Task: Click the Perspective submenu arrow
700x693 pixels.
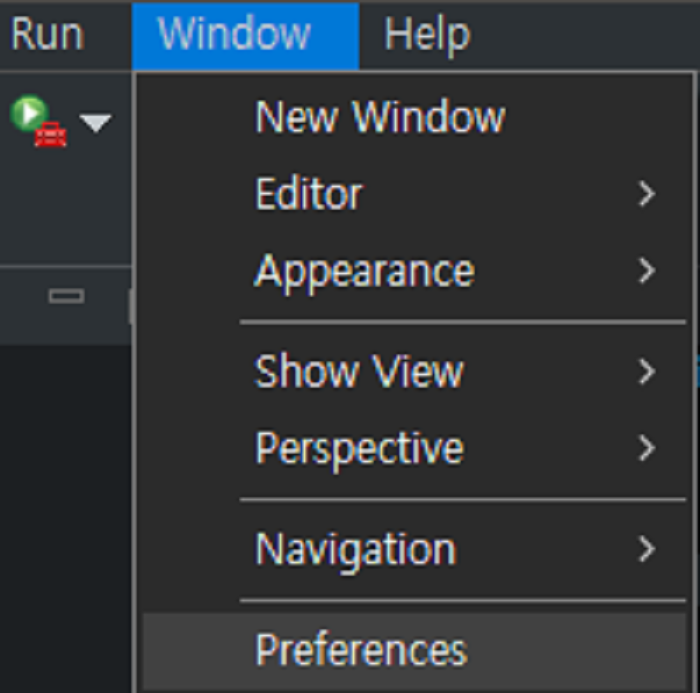Action: [647, 447]
